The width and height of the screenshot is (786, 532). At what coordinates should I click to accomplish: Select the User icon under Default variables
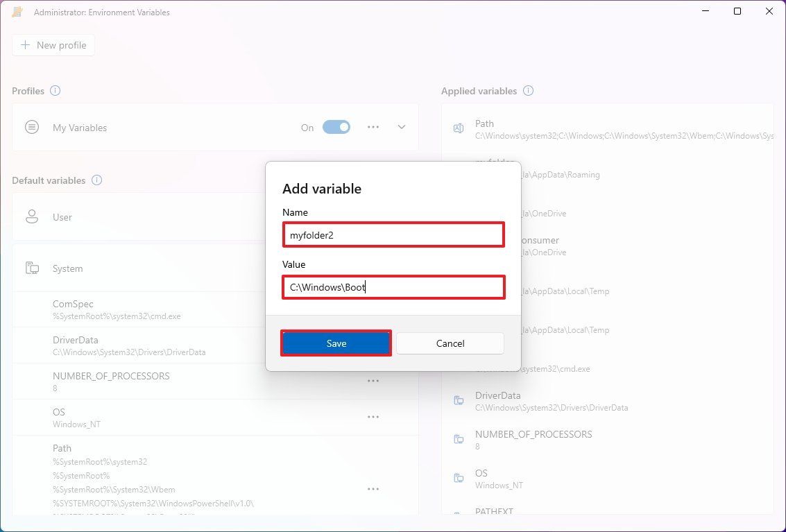pyautogui.click(x=31, y=216)
